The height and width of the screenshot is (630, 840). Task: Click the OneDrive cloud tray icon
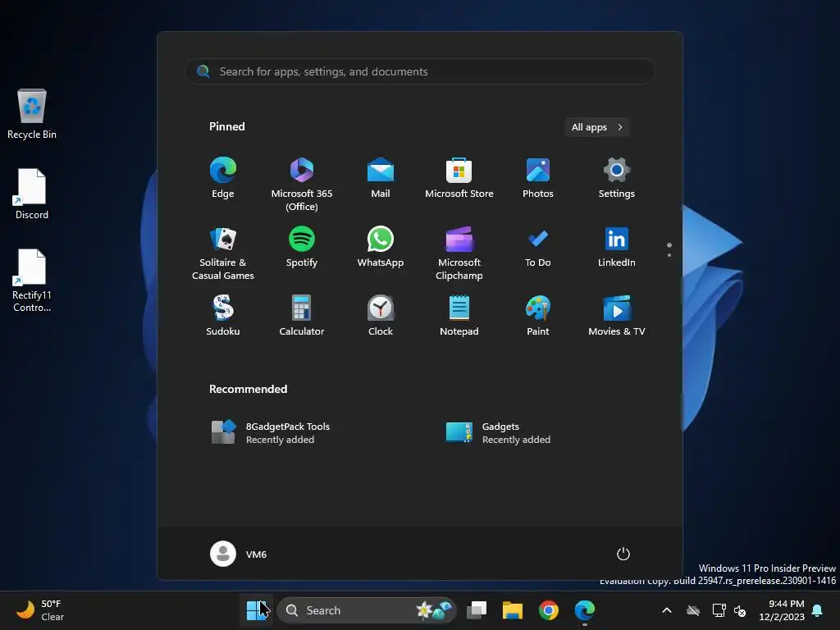point(693,610)
